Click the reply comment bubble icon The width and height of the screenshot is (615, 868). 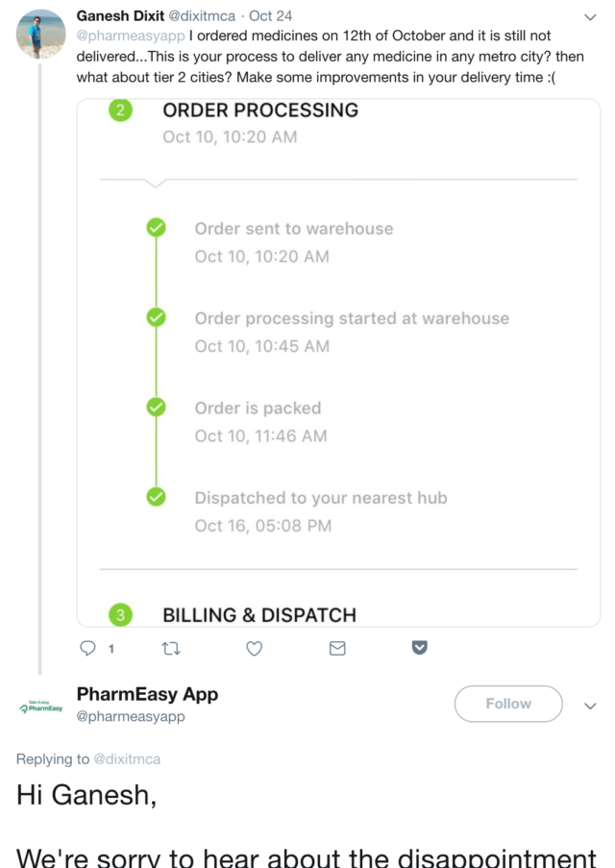(x=88, y=649)
